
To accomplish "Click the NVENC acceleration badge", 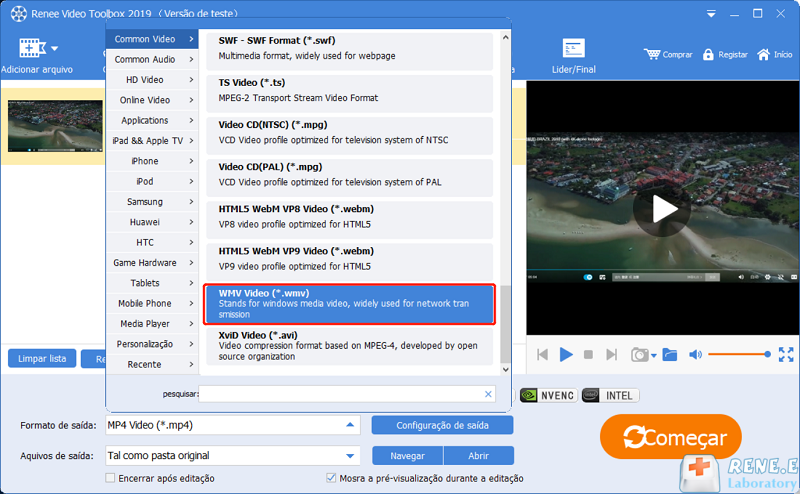I will point(548,396).
